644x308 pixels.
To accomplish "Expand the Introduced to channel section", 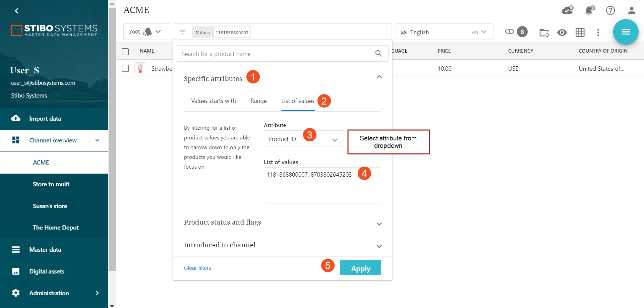I will pos(379,246).
